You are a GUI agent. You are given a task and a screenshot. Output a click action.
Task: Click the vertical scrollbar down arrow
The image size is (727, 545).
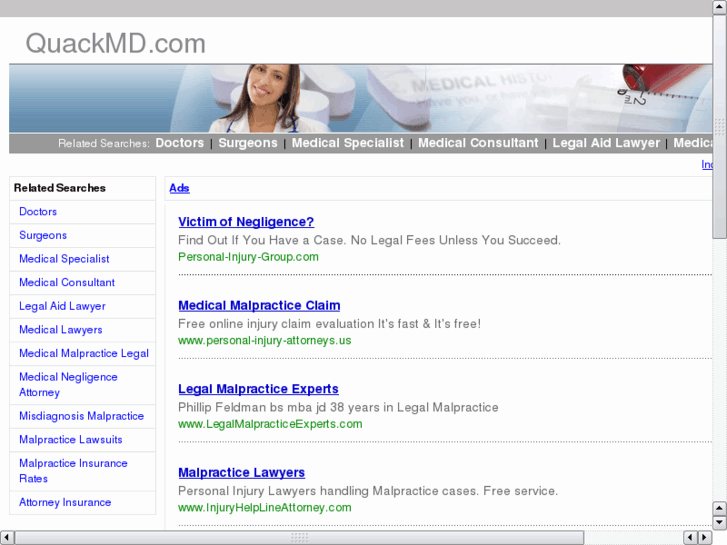click(x=719, y=522)
